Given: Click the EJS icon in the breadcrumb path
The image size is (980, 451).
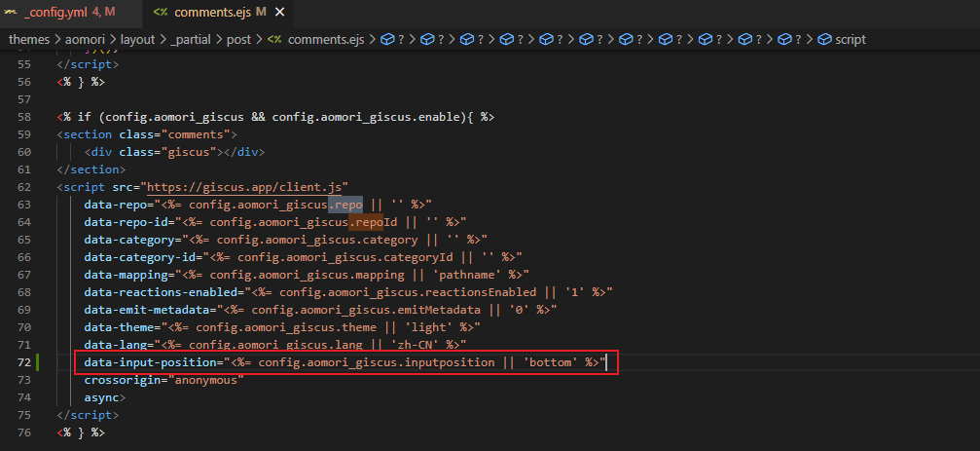Looking at the screenshot, I should coord(275,40).
